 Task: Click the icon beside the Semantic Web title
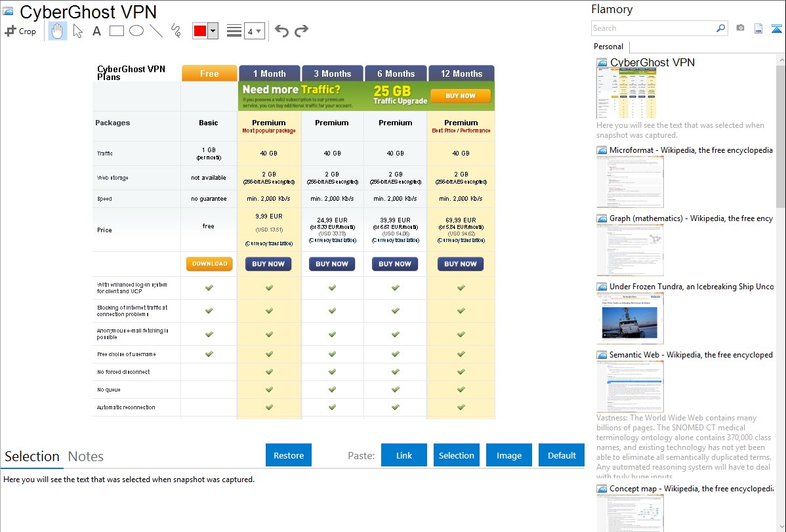[x=602, y=354]
